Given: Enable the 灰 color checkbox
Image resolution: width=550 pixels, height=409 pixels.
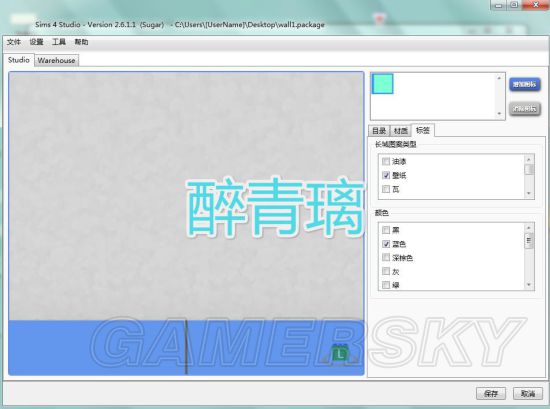Looking at the screenshot, I should (x=386, y=271).
